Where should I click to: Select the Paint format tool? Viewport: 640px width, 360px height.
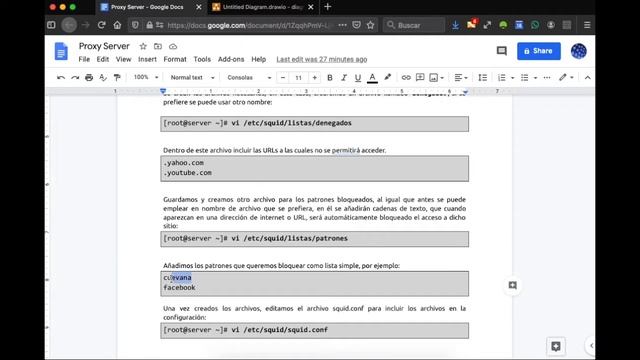point(117,78)
